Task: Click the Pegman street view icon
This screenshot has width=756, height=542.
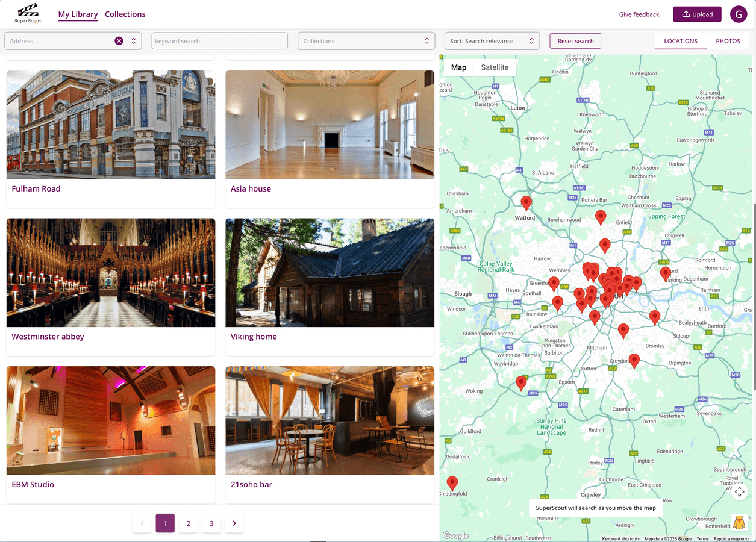Action: point(739,522)
